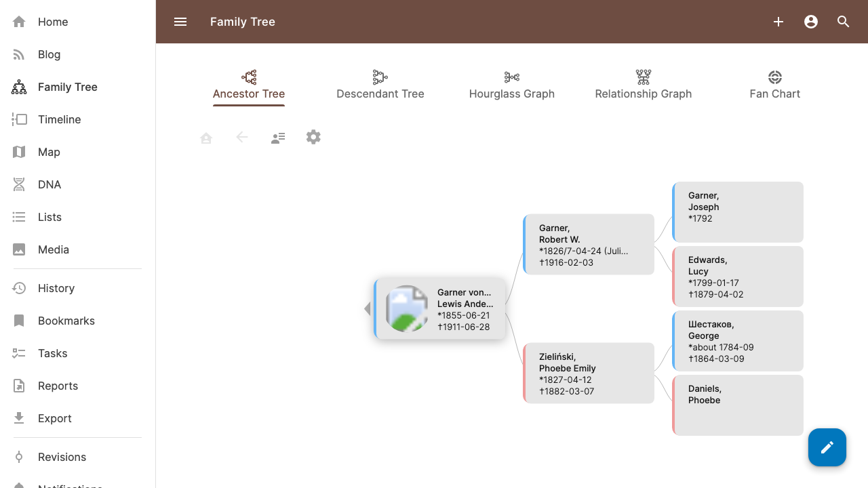This screenshot has height=488, width=868.
Task: Select the Edwards, Lucy card
Action: pyautogui.click(x=738, y=277)
